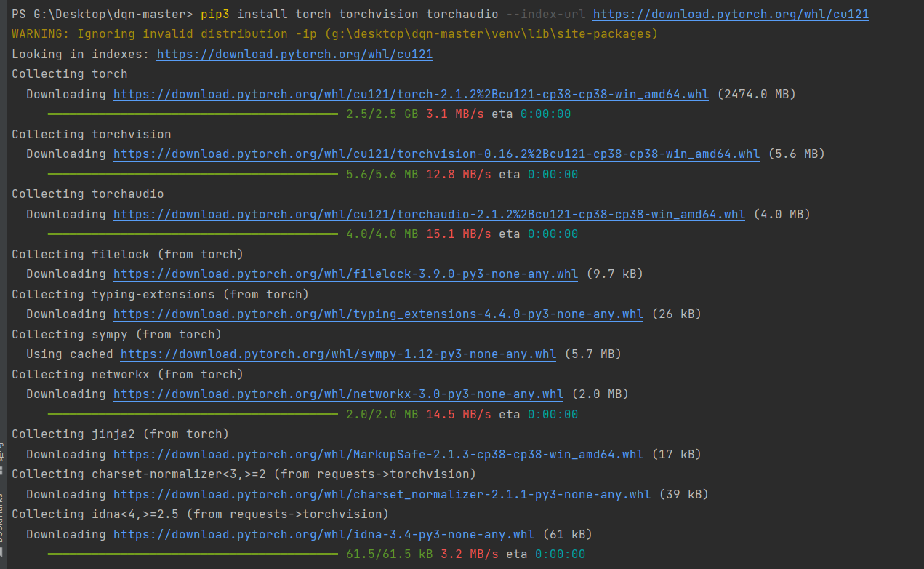Click the '(2474.0 MB)' size text
Screen dimensions: 924x569
tap(756, 94)
